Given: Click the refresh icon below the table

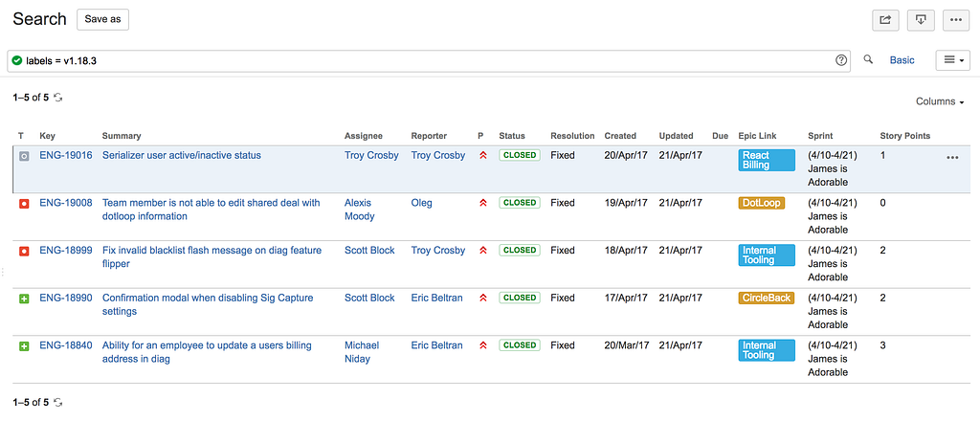Looking at the screenshot, I should point(59,402).
